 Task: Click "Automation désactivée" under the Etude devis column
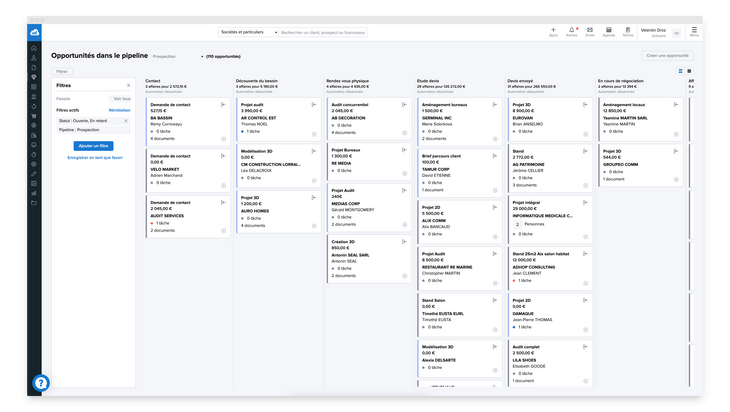pyautogui.click(x=435, y=92)
